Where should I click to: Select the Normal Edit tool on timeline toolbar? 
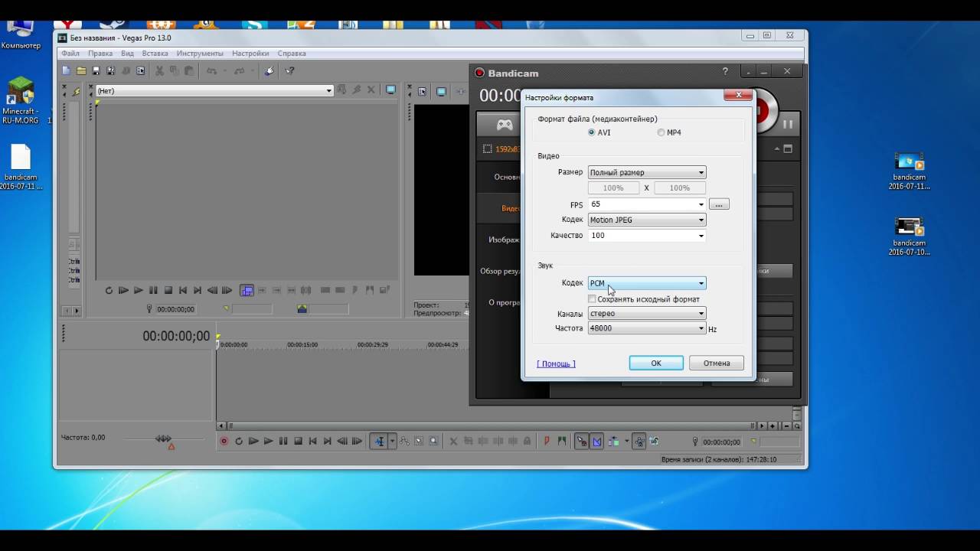(x=379, y=441)
